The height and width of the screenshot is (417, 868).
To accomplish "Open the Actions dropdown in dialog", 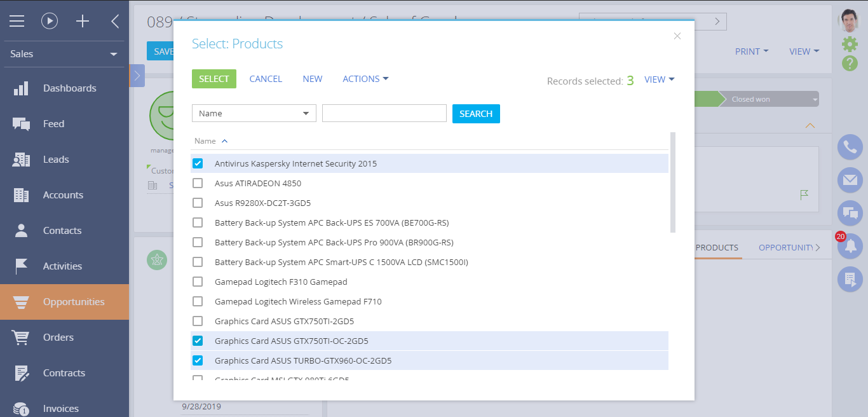I will point(365,79).
